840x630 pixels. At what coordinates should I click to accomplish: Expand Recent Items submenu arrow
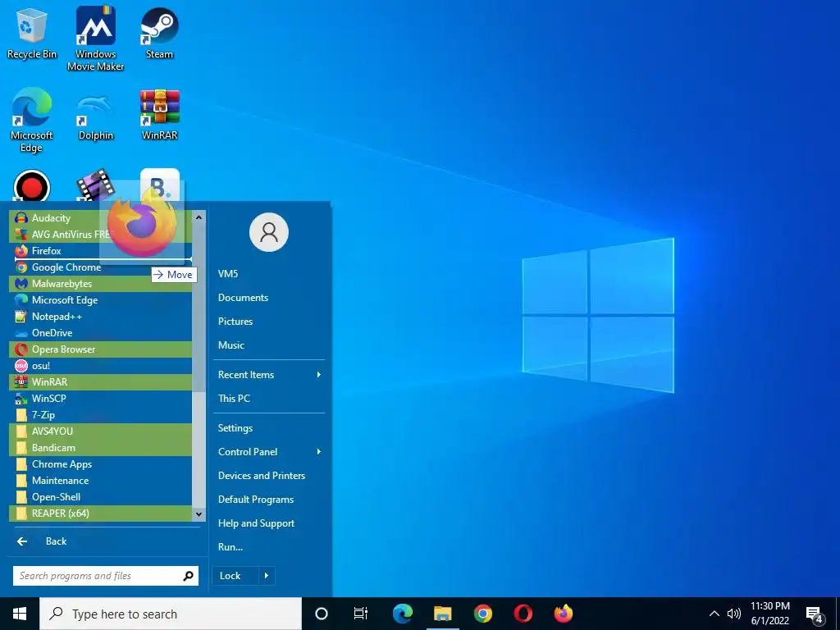[319, 374]
